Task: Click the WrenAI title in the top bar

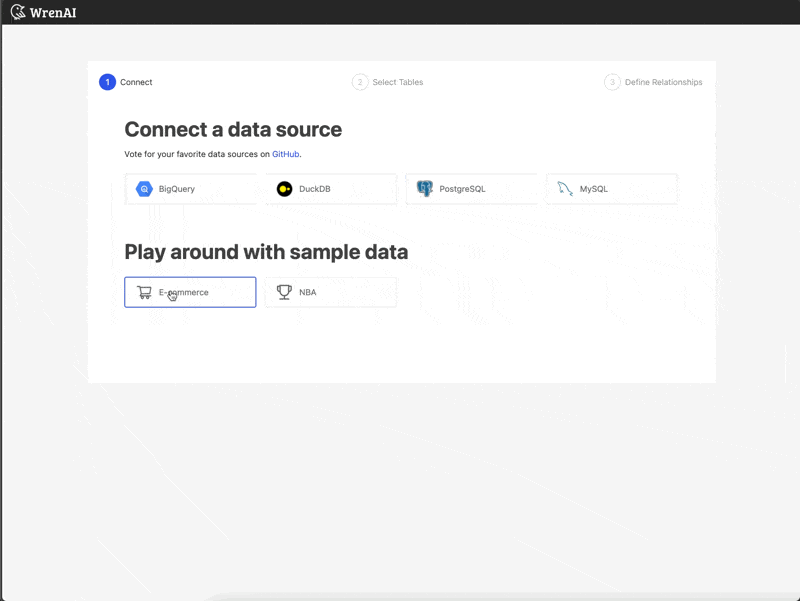Action: tap(52, 13)
